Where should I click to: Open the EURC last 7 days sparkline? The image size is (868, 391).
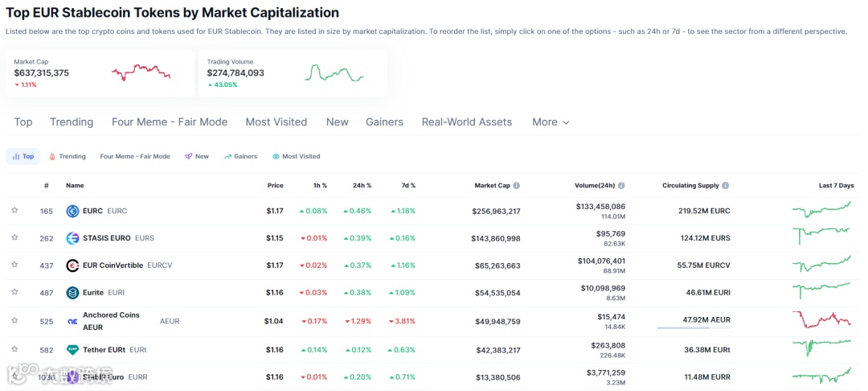coord(821,211)
